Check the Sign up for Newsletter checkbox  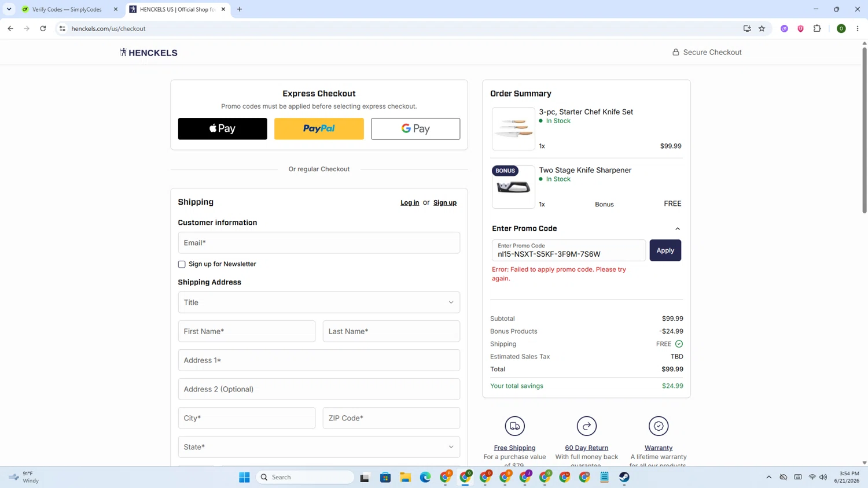click(x=182, y=264)
